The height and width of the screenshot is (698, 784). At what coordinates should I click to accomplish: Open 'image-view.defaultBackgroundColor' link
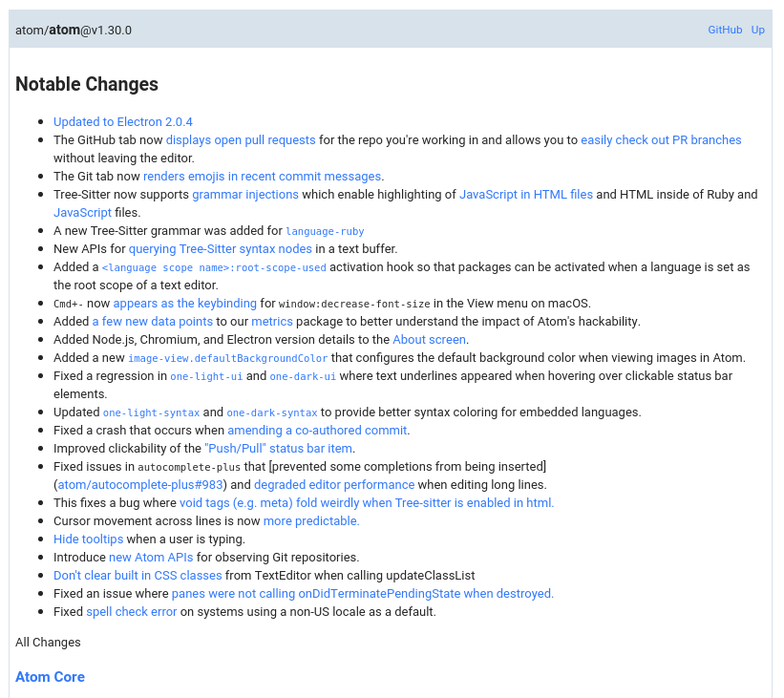pyautogui.click(x=228, y=358)
